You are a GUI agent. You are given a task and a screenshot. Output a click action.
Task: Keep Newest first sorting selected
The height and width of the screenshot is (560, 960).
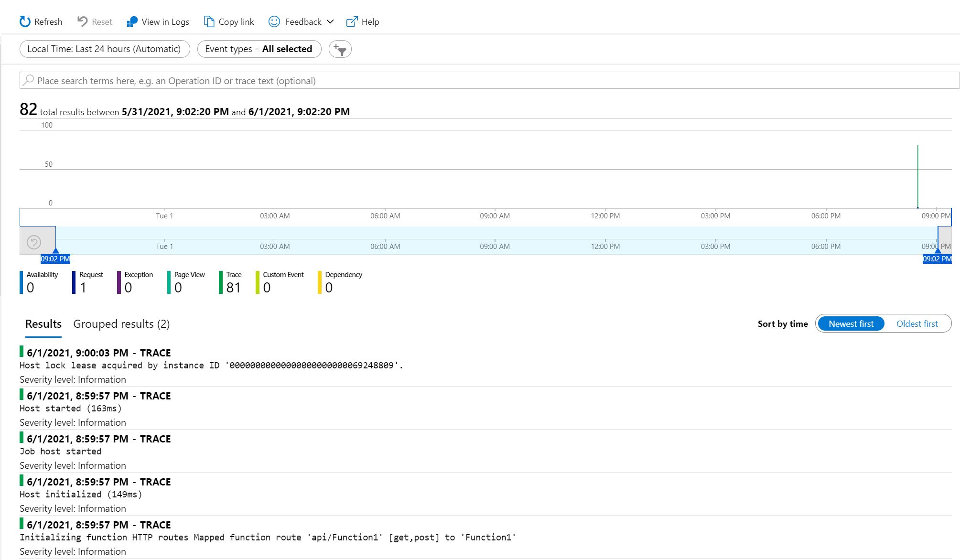point(851,323)
